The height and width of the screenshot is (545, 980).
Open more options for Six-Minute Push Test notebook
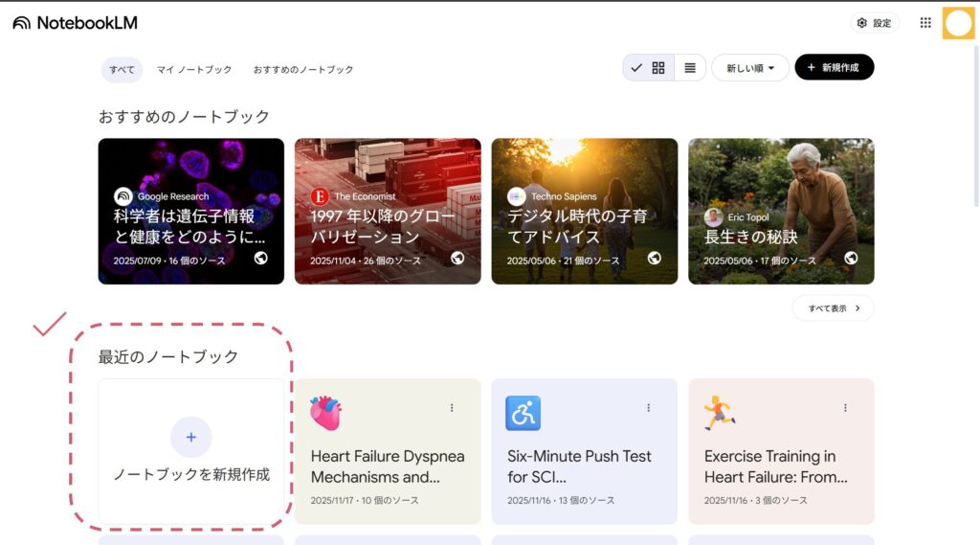pyautogui.click(x=648, y=408)
